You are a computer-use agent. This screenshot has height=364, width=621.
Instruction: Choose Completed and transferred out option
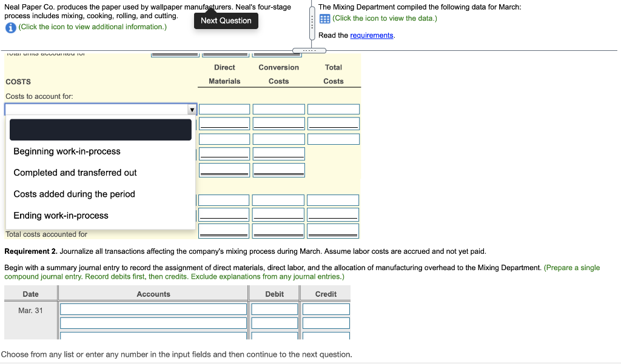pos(75,173)
